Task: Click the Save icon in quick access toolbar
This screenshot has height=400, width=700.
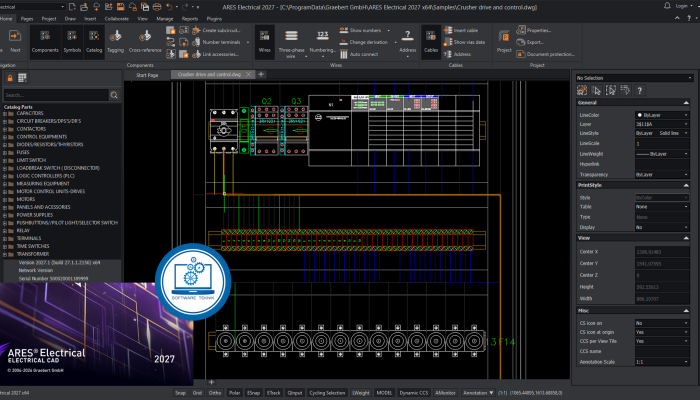Action: (121, 7)
